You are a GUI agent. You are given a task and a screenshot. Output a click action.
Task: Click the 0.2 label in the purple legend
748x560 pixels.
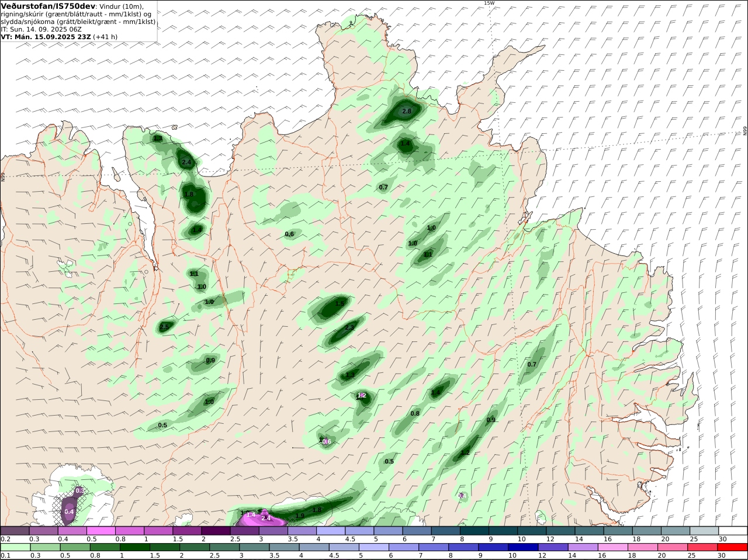[x=5, y=538]
